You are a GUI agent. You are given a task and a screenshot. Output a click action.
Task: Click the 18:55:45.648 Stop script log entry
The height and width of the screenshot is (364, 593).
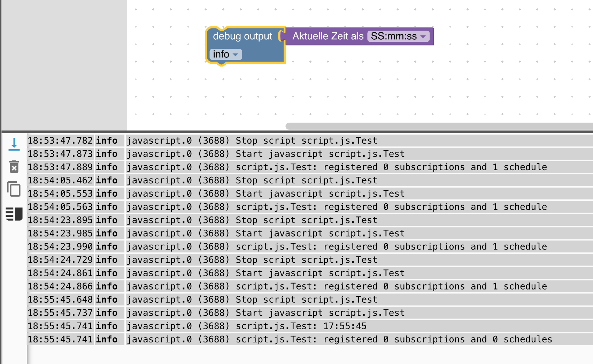click(310, 300)
